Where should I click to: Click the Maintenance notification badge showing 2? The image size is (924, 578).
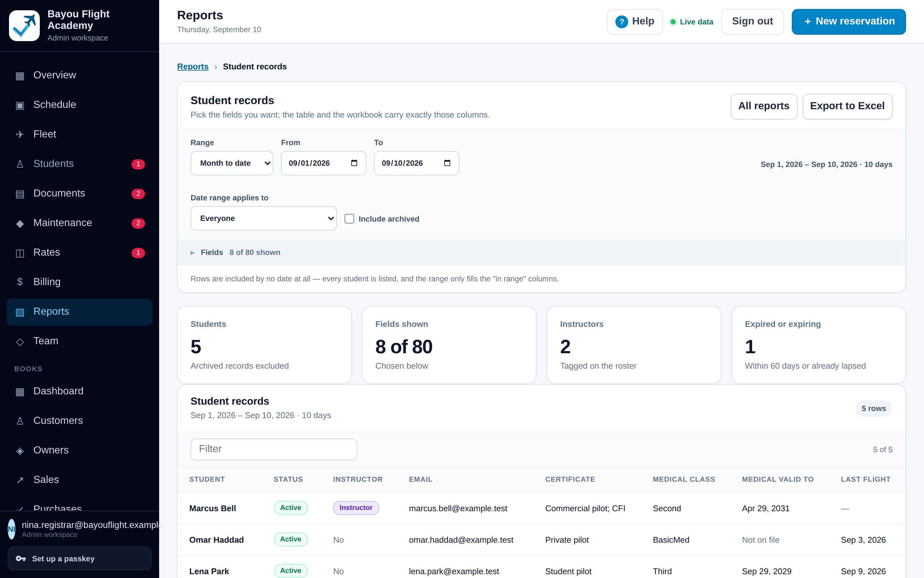[138, 223]
